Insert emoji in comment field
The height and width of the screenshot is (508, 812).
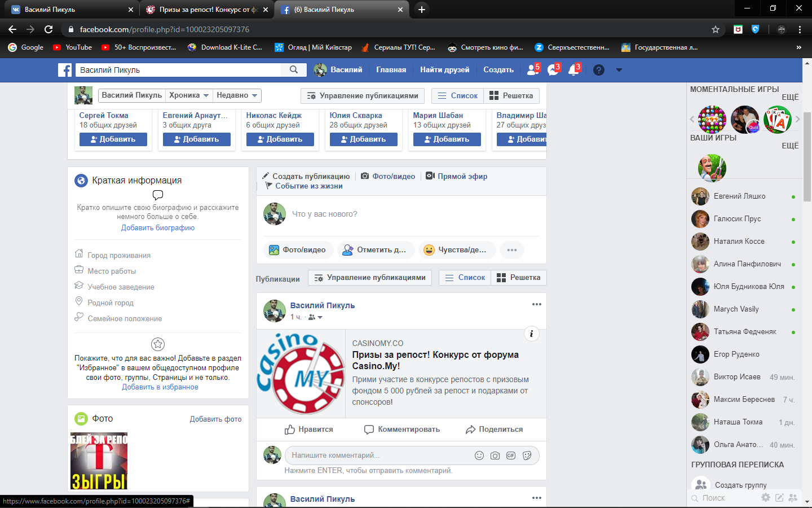coord(479,456)
